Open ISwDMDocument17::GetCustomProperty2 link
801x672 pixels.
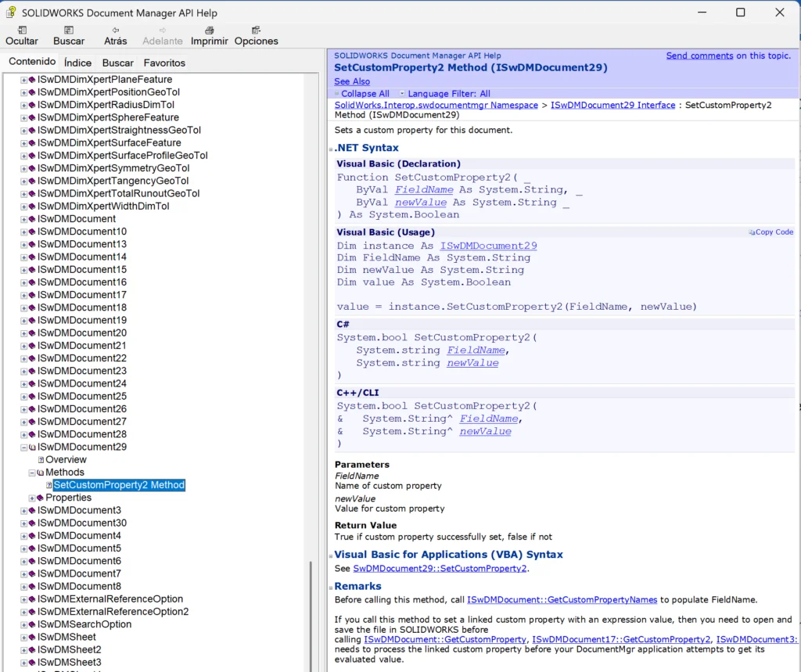[621, 640]
